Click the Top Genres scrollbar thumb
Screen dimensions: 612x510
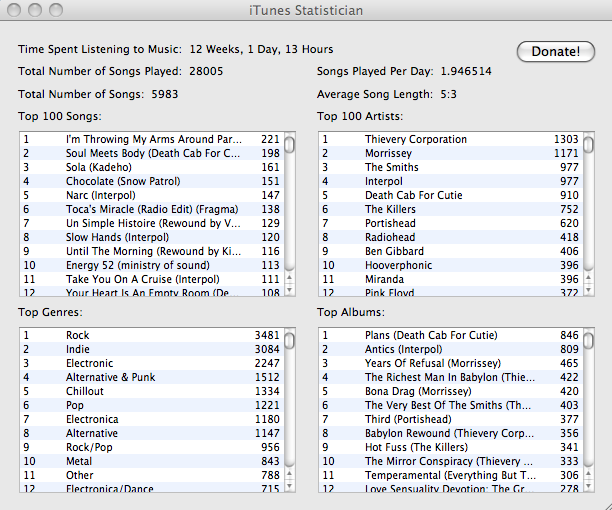point(289,341)
